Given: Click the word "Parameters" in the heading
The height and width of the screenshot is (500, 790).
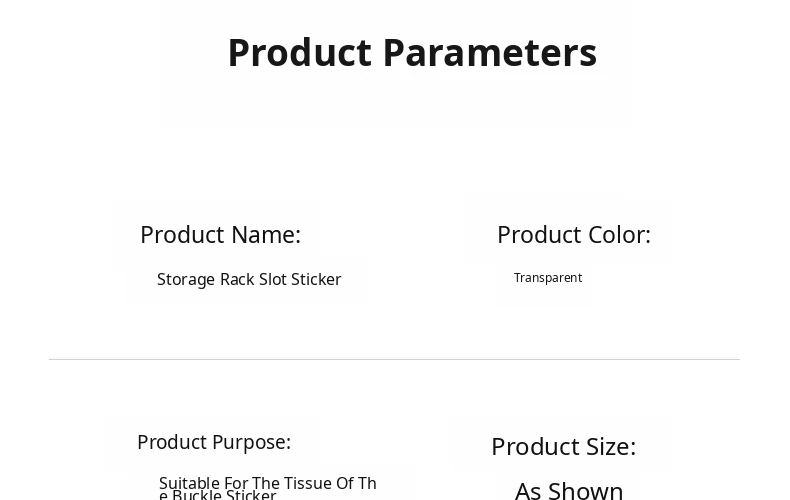Looking at the screenshot, I should (489, 53).
